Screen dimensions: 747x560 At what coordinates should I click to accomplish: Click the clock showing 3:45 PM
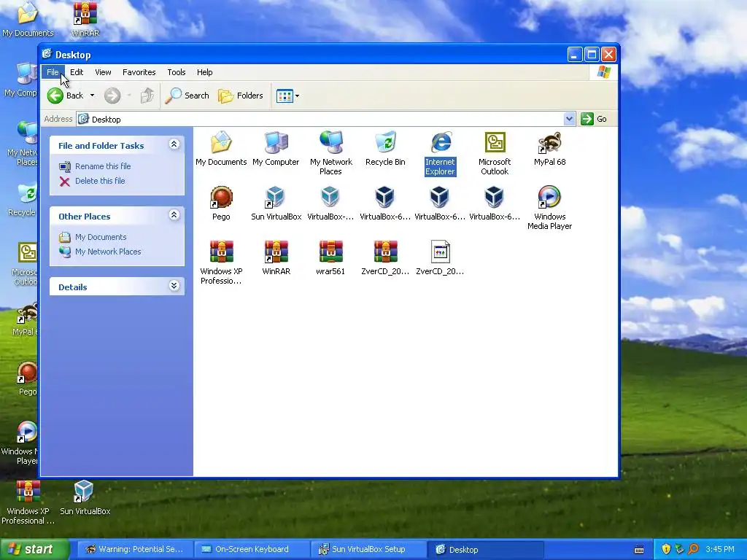(x=720, y=550)
